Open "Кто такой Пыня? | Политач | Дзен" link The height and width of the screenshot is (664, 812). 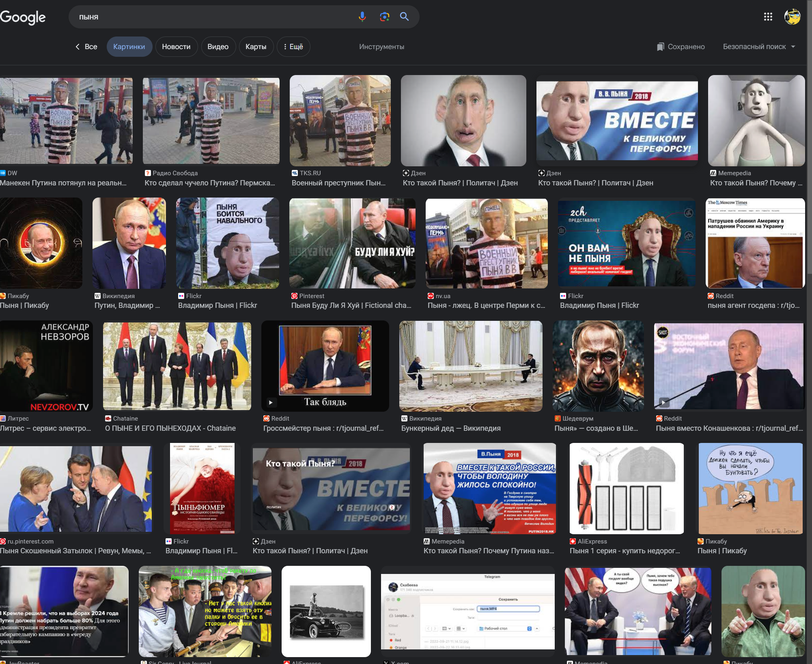(x=460, y=183)
